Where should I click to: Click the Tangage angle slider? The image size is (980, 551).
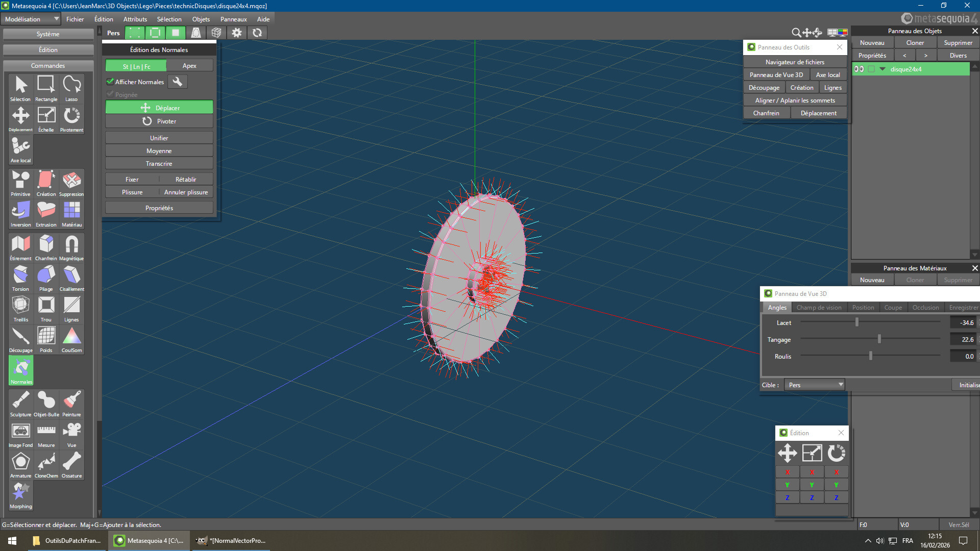tap(879, 339)
